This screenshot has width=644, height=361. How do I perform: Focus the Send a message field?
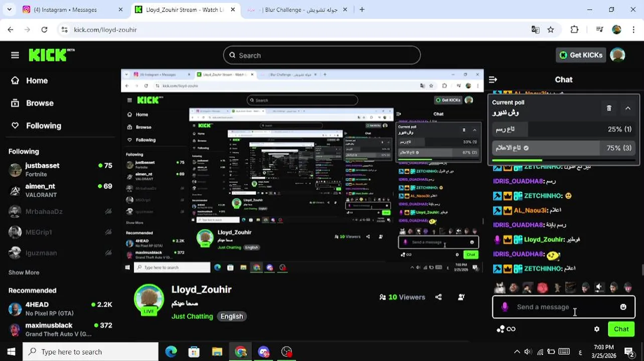tap(564, 307)
